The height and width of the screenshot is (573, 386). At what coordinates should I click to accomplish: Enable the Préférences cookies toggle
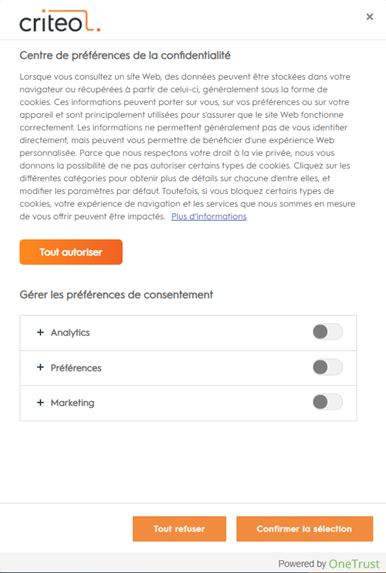coord(328,367)
